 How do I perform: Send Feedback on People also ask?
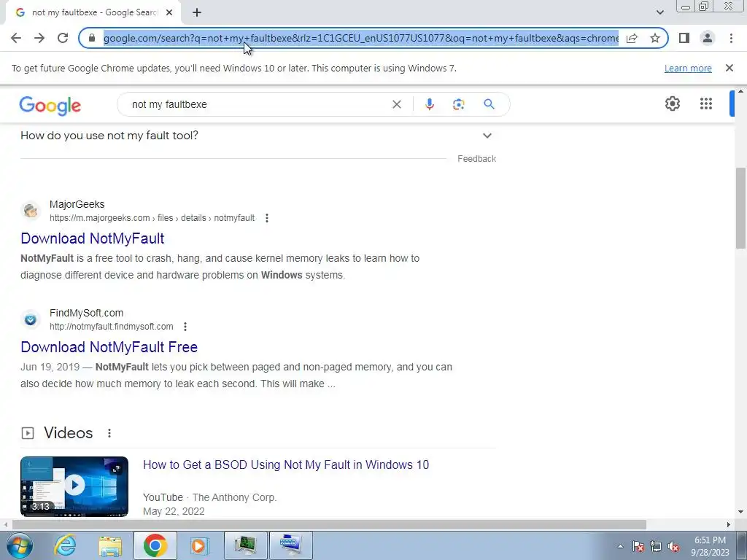[x=476, y=158]
